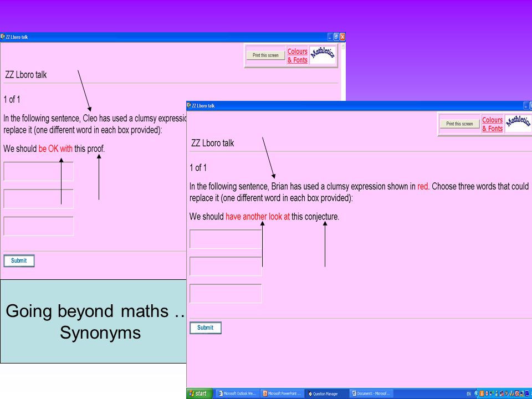Viewport: 532px width, 399px height.
Task: Click the word 'Synonyms' on the slide
Action: point(100,332)
